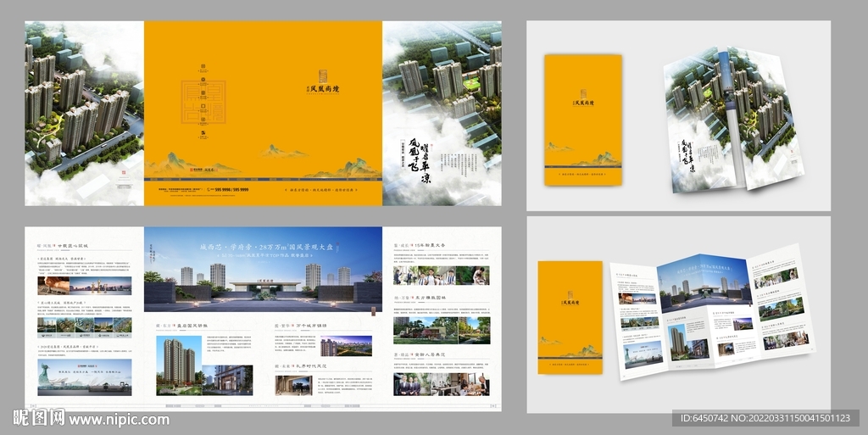Click the heading '金钥人居典范'
This screenshot has height=435, width=868.
point(430,354)
